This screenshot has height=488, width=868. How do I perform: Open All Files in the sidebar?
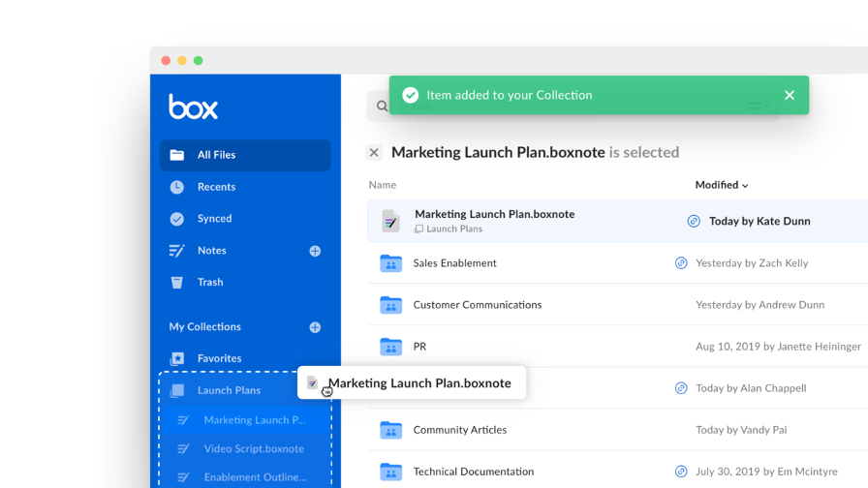pyautogui.click(x=245, y=155)
